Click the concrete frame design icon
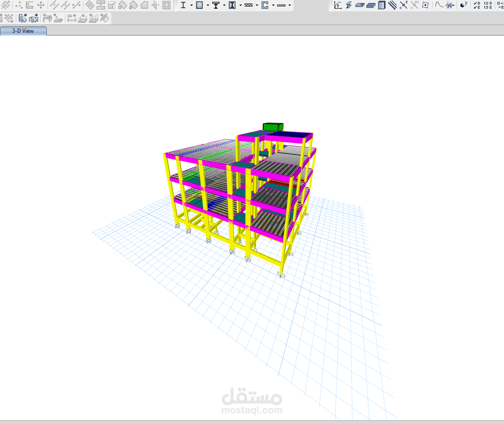Screen dimensions: 504x424 pos(200,5)
